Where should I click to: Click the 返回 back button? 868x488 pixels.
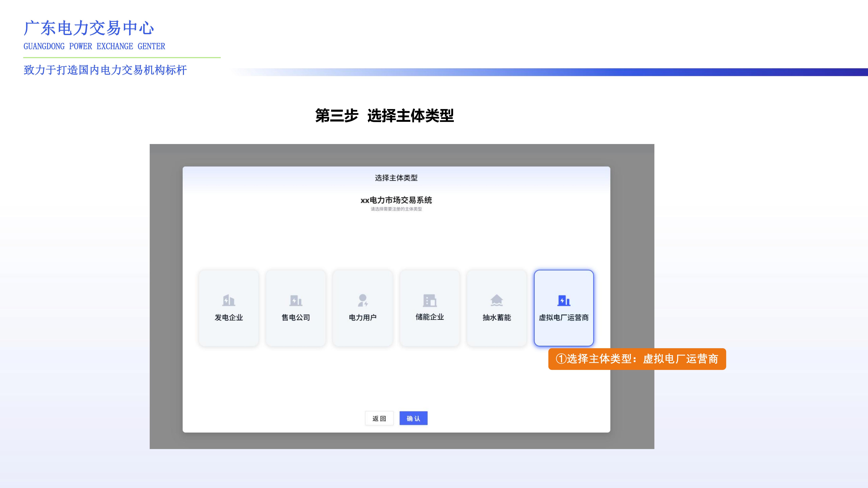[379, 418]
